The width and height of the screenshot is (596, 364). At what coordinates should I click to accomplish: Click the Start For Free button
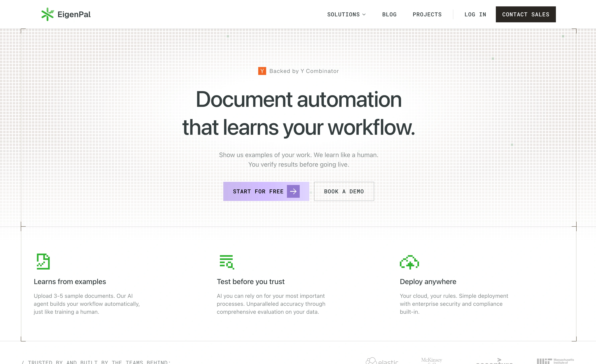click(x=266, y=191)
